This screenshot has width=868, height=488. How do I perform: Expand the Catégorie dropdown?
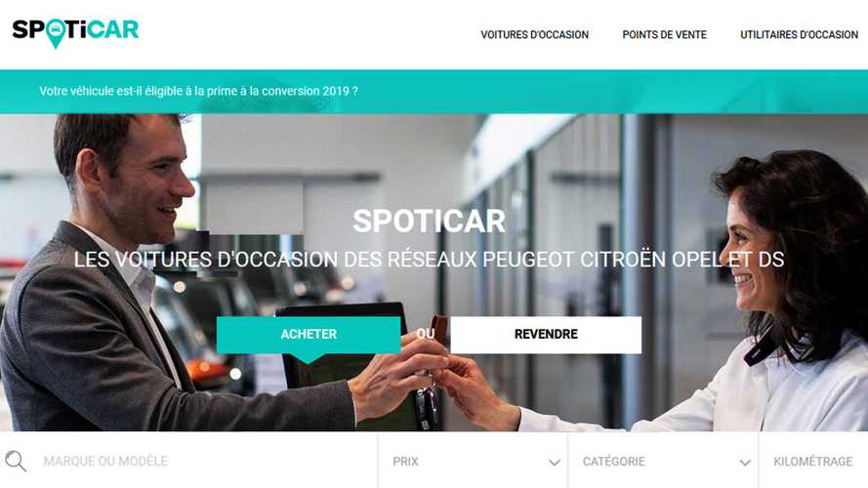tap(663, 461)
